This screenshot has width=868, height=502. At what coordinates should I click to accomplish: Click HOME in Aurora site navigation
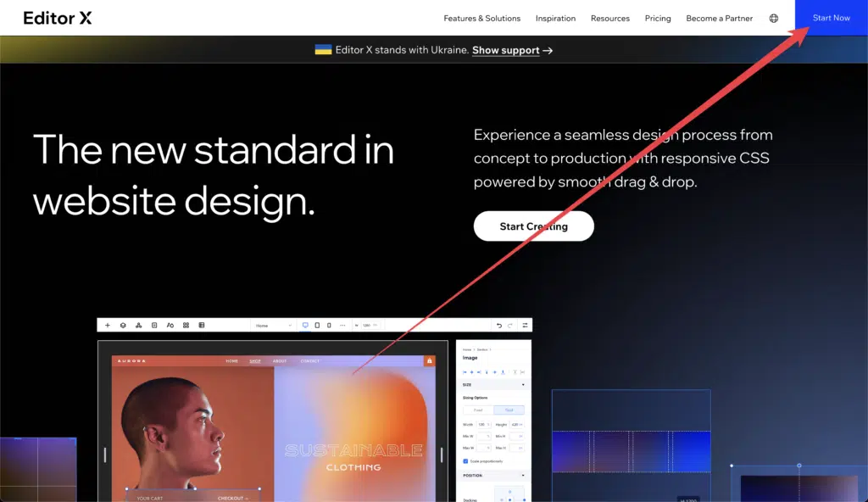(x=232, y=361)
